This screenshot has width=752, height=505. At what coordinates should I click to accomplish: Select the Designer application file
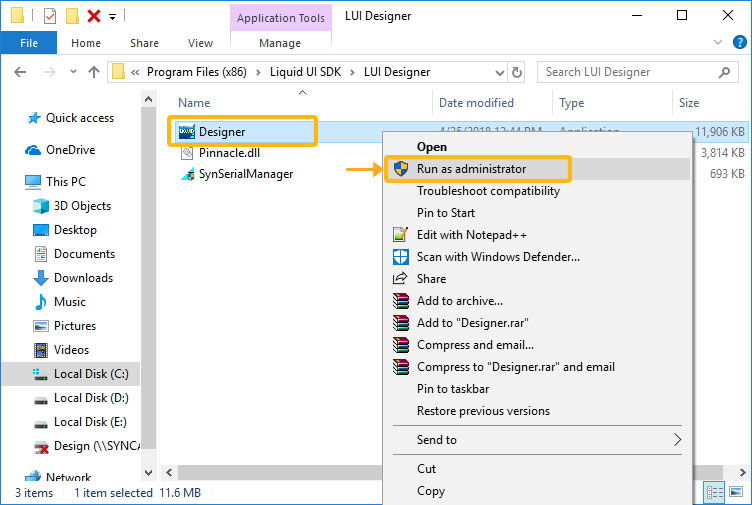(222, 132)
